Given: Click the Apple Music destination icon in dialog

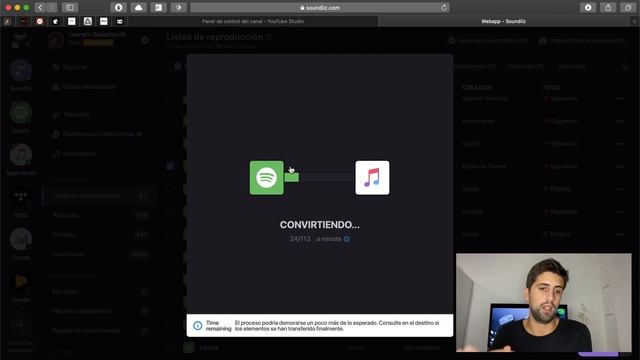Looking at the screenshot, I should click(x=372, y=178).
